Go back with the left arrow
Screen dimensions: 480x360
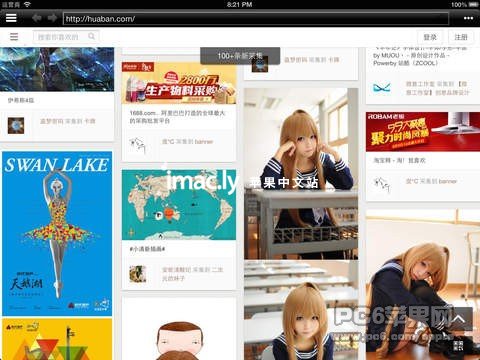[x=37, y=18]
